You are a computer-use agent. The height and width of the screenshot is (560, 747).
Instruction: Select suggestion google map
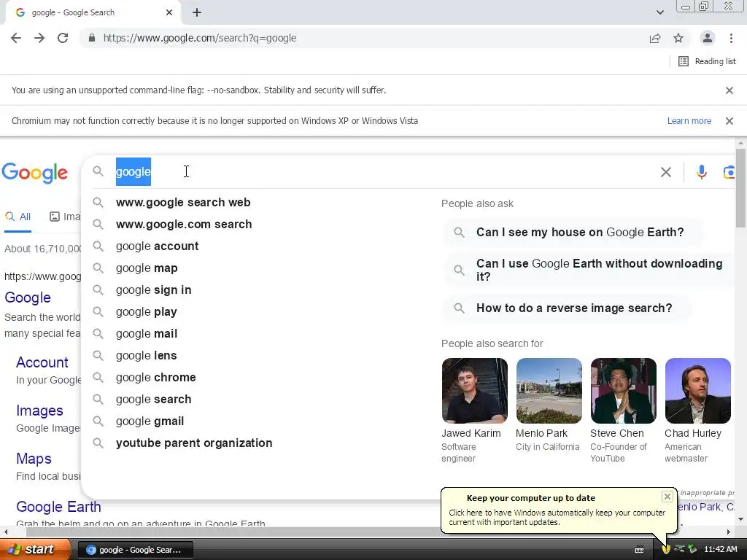(147, 268)
